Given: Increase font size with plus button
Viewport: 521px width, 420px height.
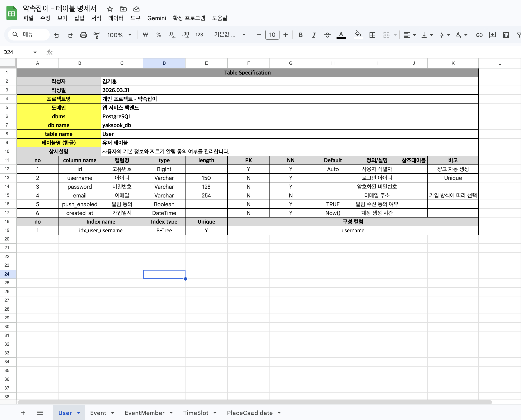Looking at the screenshot, I should click(285, 35).
